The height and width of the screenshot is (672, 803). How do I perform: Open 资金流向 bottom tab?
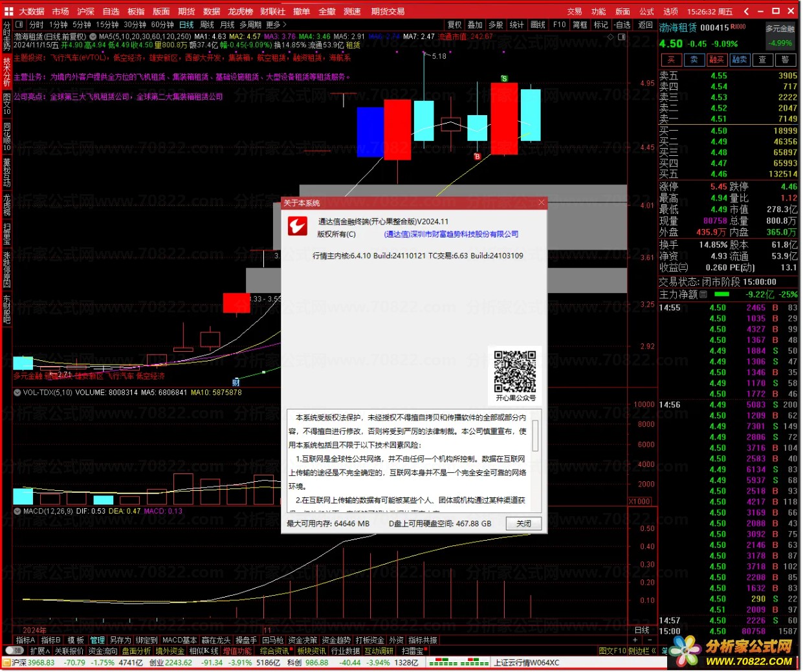[x=103, y=651]
